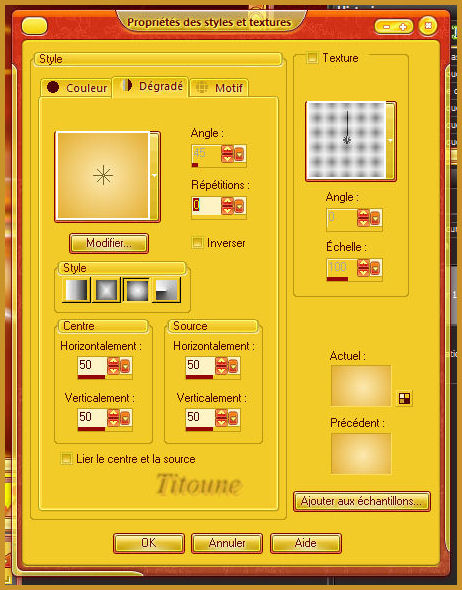This screenshot has width=462, height=590.
Task: Click the Modifier... button
Action: tap(109, 243)
